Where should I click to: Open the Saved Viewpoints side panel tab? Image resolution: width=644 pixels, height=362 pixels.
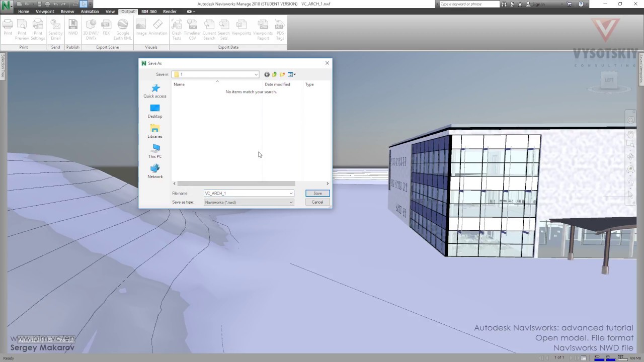(641, 68)
